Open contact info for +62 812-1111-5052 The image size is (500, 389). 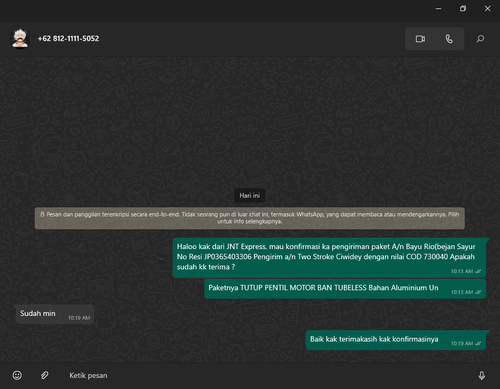tap(68, 39)
